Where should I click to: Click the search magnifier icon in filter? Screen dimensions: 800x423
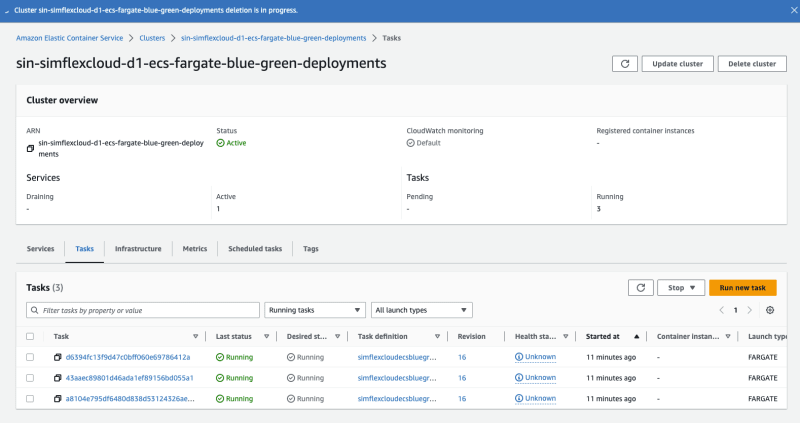[35, 310]
